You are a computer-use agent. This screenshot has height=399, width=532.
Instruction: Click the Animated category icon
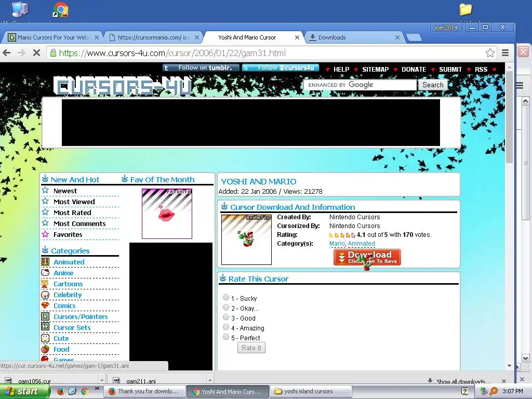pos(45,262)
